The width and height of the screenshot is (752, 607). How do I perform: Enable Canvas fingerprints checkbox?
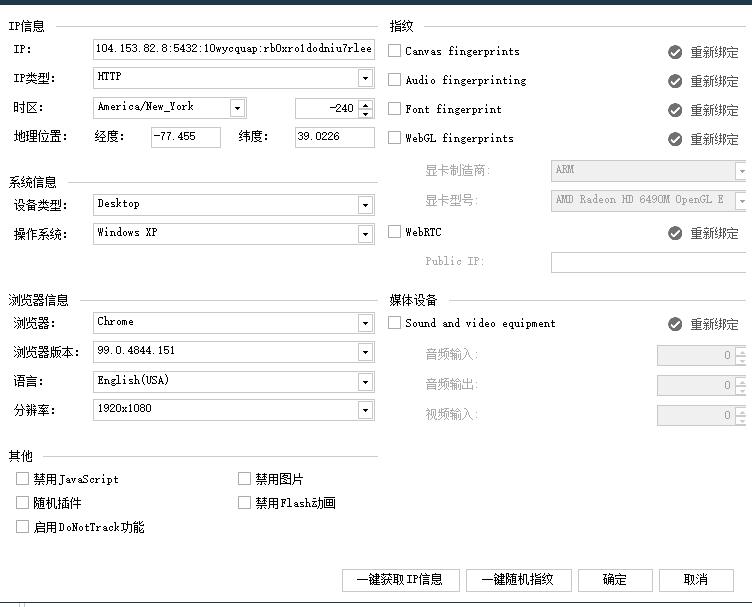click(x=394, y=51)
